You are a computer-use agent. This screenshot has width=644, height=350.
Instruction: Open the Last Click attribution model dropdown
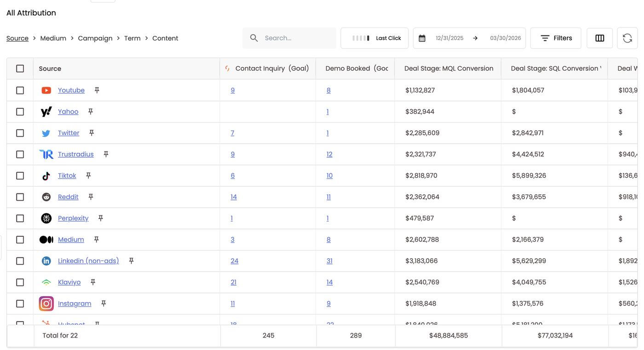click(374, 38)
